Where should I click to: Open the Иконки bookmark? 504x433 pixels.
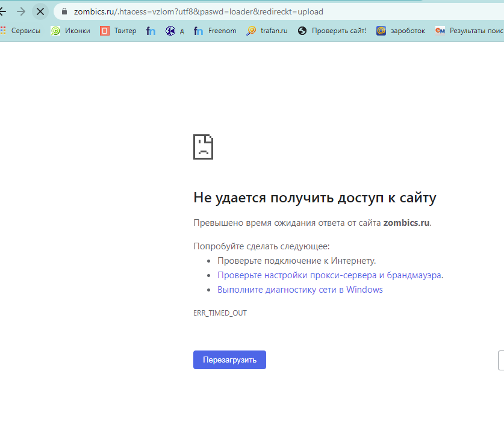pos(71,31)
